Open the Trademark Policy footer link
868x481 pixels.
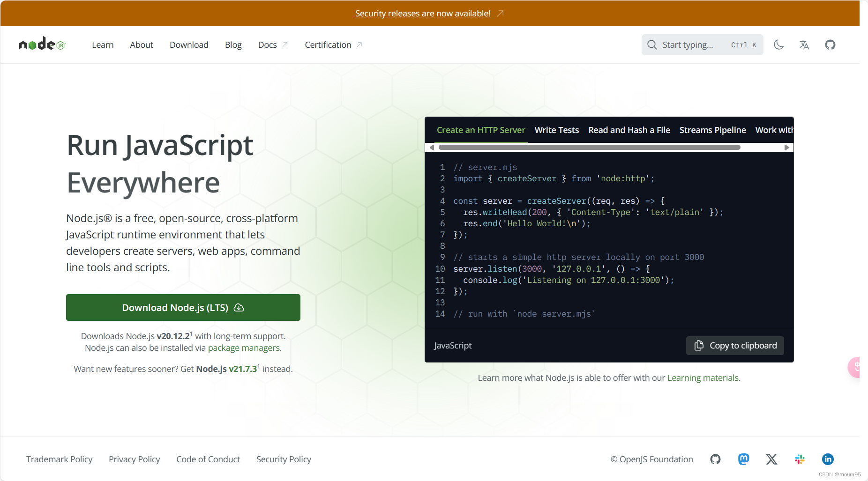tap(59, 459)
